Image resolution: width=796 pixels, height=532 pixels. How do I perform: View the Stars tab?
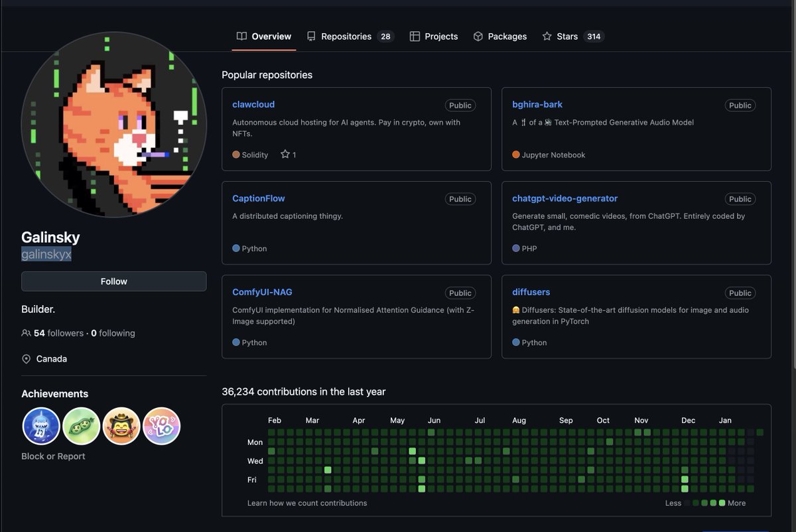click(x=573, y=36)
